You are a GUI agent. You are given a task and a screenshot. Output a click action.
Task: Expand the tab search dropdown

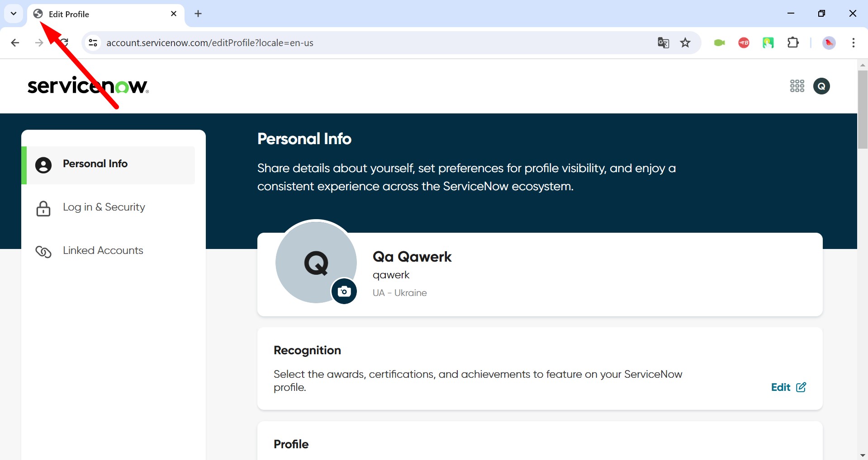pyautogui.click(x=14, y=14)
